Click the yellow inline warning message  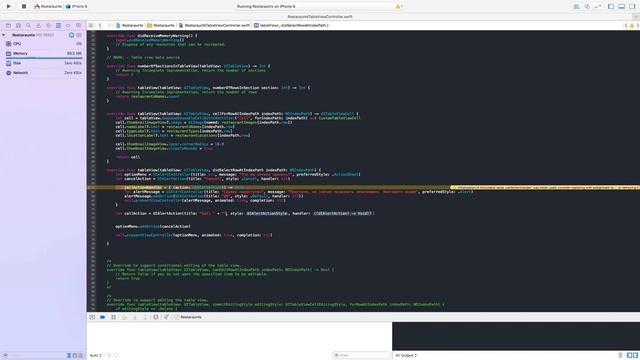545,187
